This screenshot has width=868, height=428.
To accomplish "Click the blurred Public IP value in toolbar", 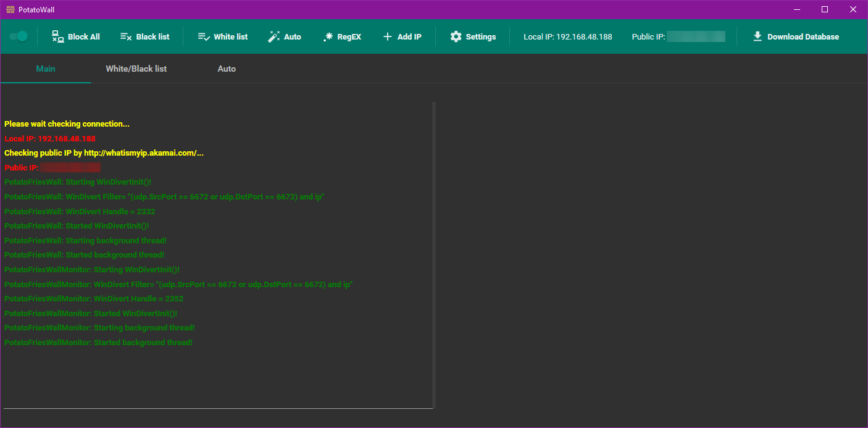I will point(696,36).
